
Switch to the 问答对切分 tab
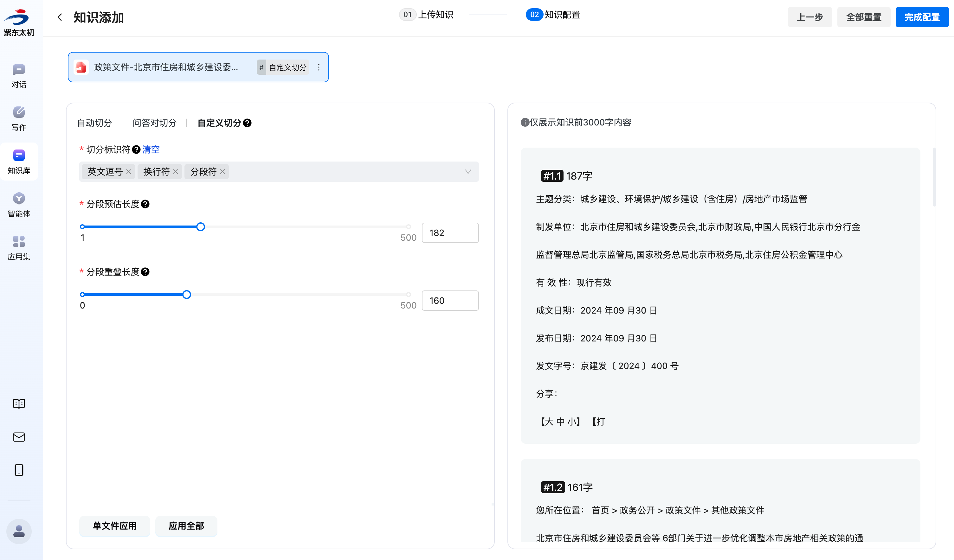click(x=154, y=123)
